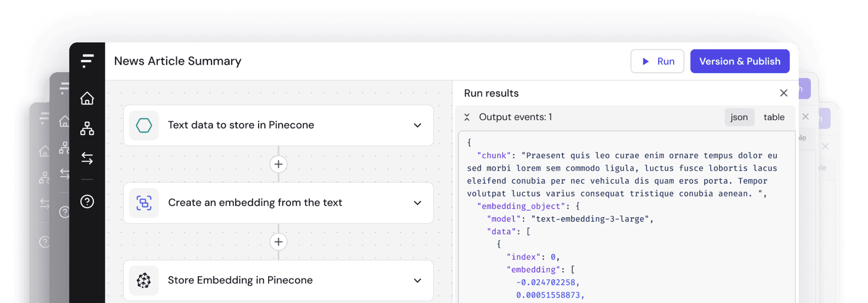The image size is (868, 303).
Task: Click the app logo in the sidebar
Action: 87,61
